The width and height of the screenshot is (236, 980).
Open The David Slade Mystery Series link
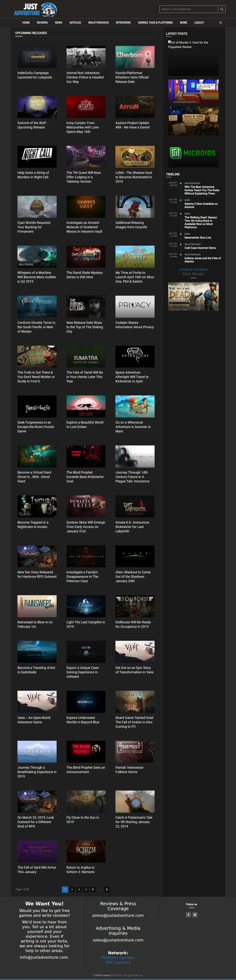point(85,275)
